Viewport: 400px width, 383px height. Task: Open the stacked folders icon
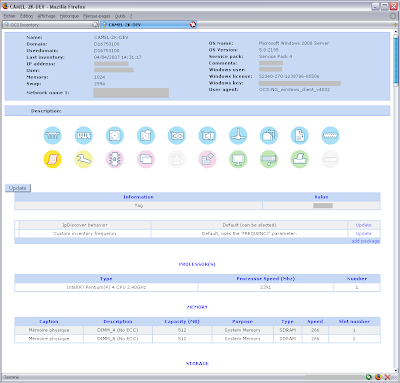pos(269,135)
